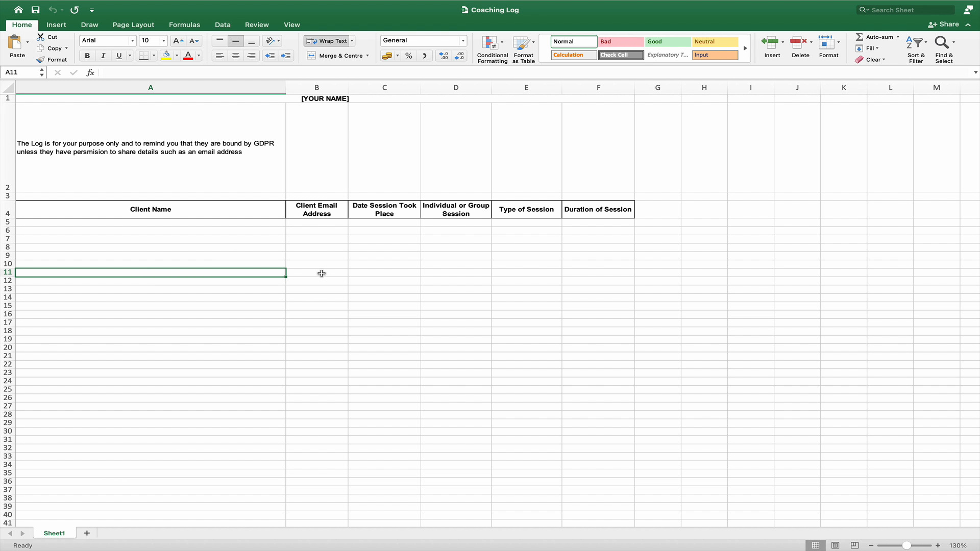Image resolution: width=980 pixels, height=551 pixels.
Task: Switch to Page Layout view in status bar
Action: tap(835, 545)
